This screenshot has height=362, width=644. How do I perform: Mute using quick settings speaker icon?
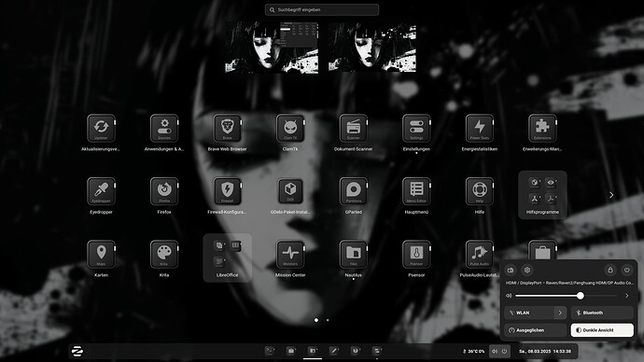pyautogui.click(x=509, y=296)
